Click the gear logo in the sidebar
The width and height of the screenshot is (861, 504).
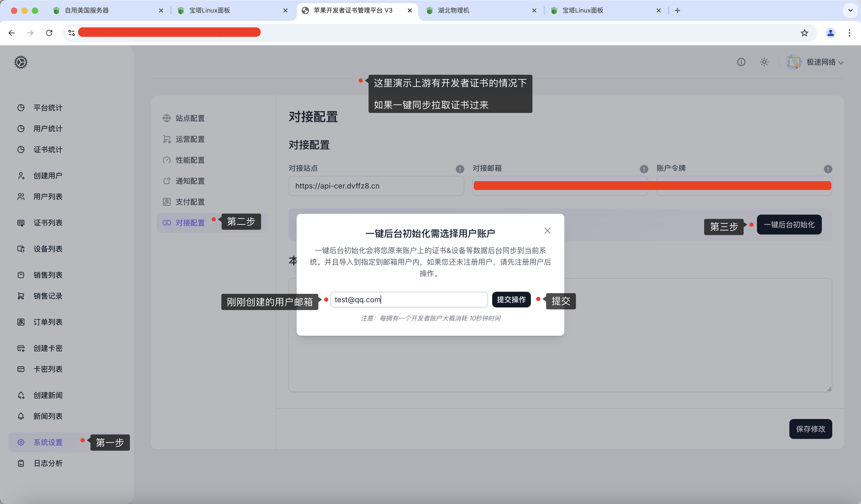21,62
